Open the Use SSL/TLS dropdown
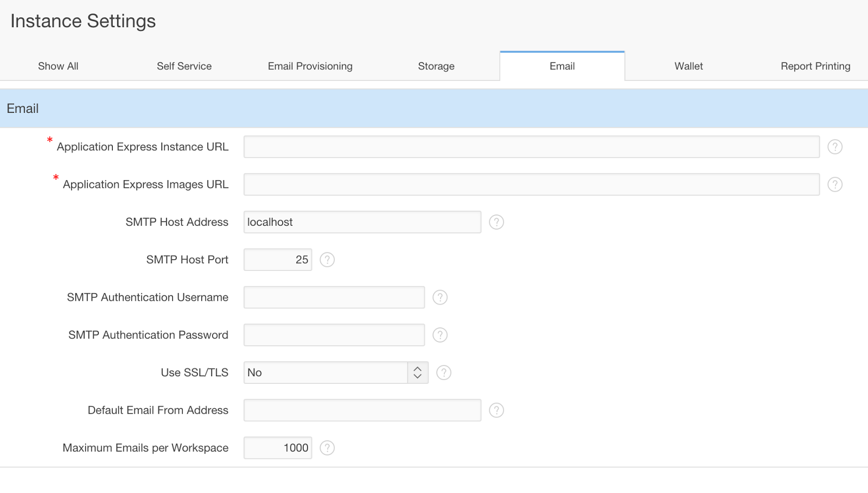868x493 pixels. pyautogui.click(x=417, y=372)
